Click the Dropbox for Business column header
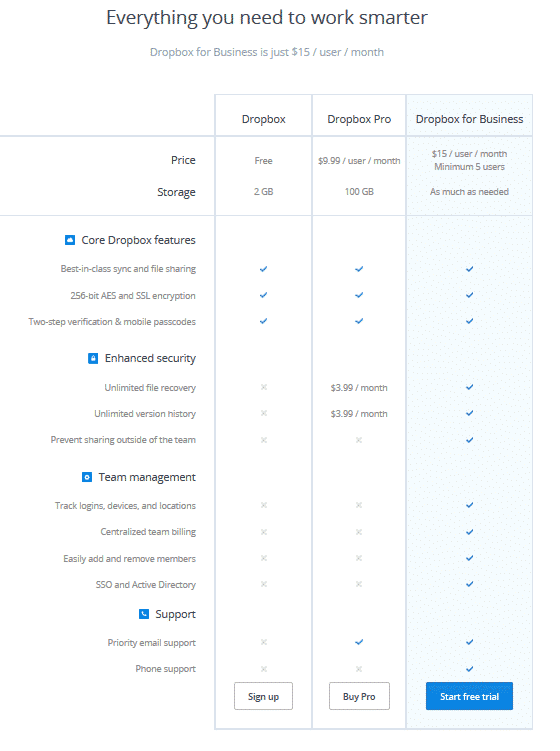This screenshot has height=751, width=560. pyautogui.click(x=469, y=119)
